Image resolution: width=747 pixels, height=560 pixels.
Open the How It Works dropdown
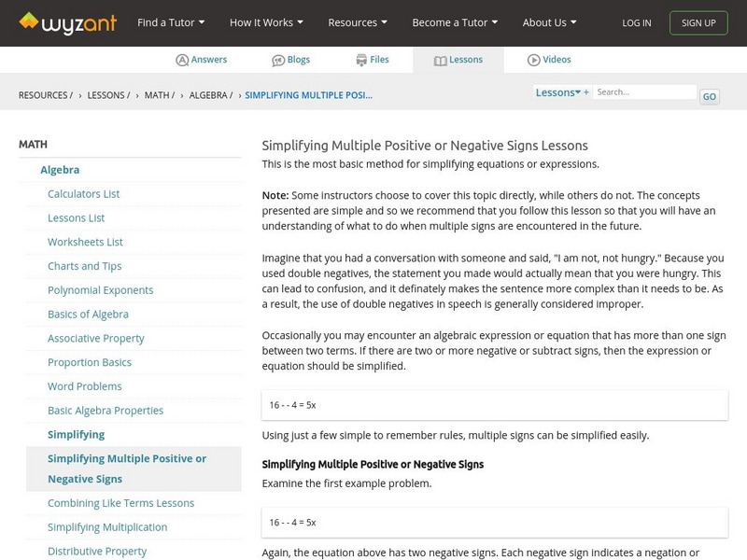click(266, 22)
